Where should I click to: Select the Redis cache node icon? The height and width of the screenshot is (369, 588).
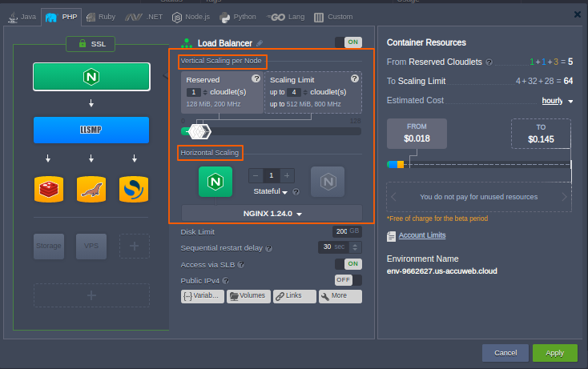pyautogui.click(x=49, y=189)
